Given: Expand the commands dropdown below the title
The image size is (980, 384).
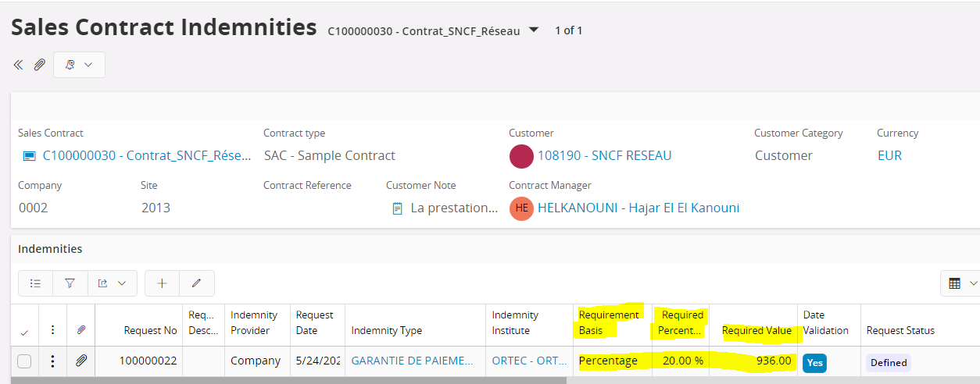Looking at the screenshot, I should 79,65.
